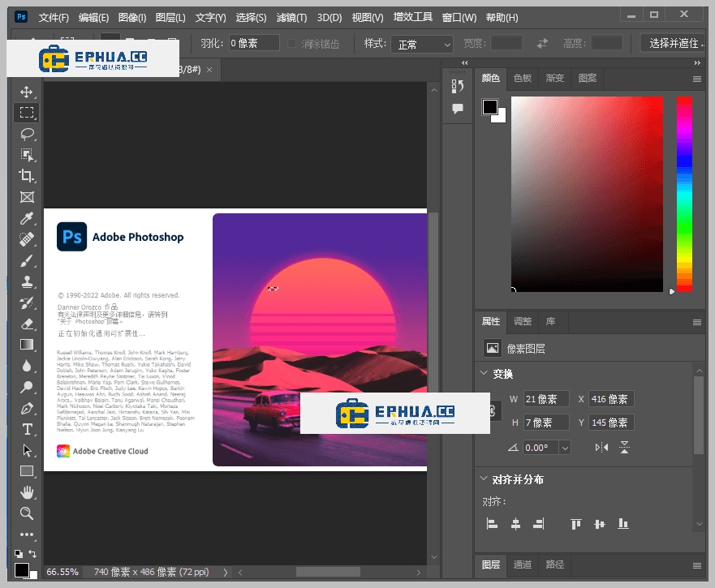
Task: Align vertical centers in Properties panel
Action: pyautogui.click(x=600, y=524)
